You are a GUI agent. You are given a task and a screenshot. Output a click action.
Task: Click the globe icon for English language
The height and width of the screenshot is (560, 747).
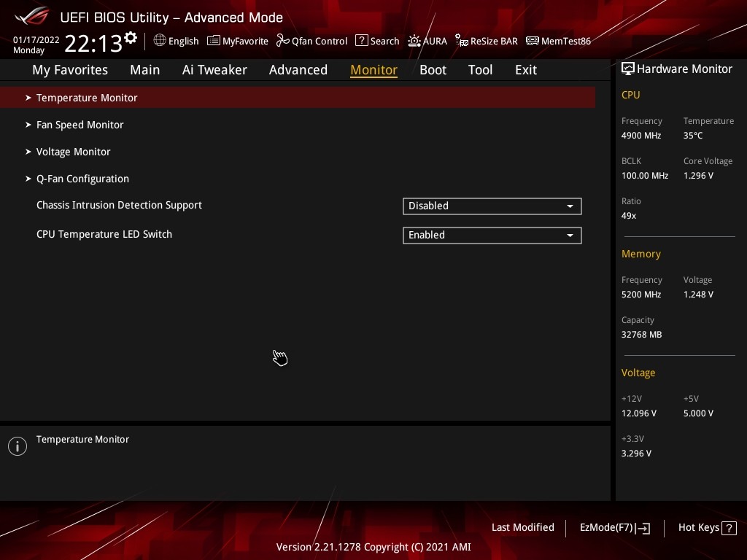pyautogui.click(x=160, y=41)
